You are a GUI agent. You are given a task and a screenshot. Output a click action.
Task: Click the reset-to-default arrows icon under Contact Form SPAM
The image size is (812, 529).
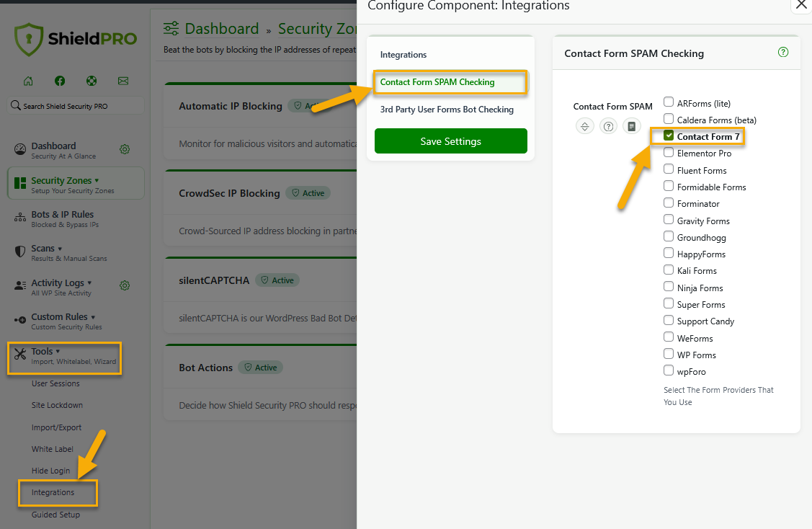click(x=584, y=126)
